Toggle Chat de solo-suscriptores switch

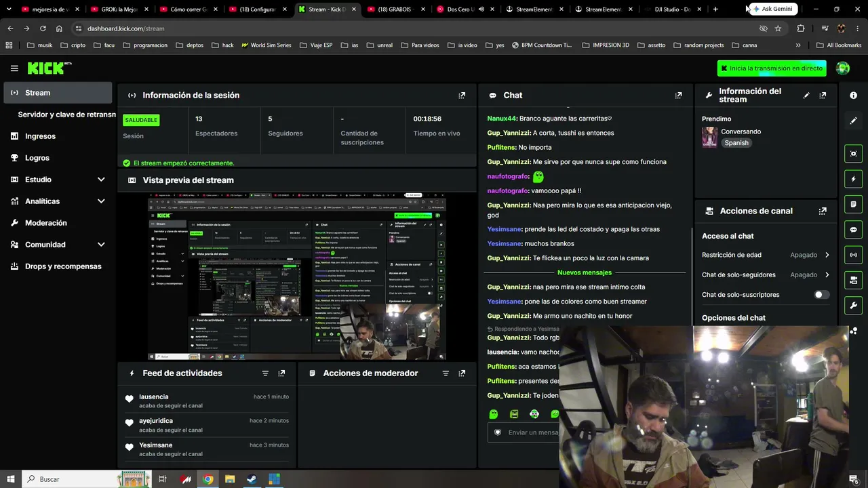click(x=821, y=295)
